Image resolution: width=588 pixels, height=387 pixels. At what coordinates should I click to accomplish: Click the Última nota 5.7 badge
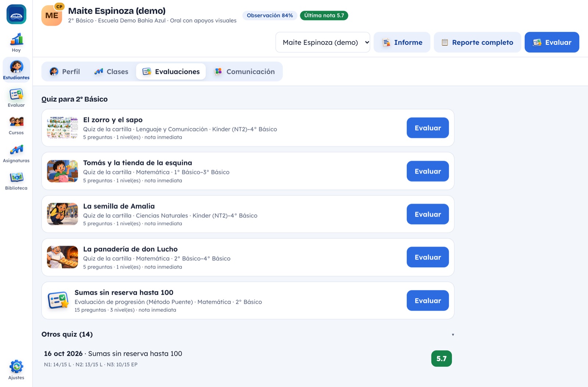324,15
